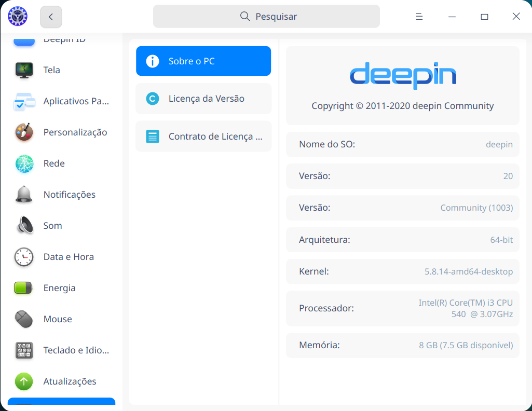Click inside the Pesquisar search field
The image size is (532, 411).
[x=266, y=16]
